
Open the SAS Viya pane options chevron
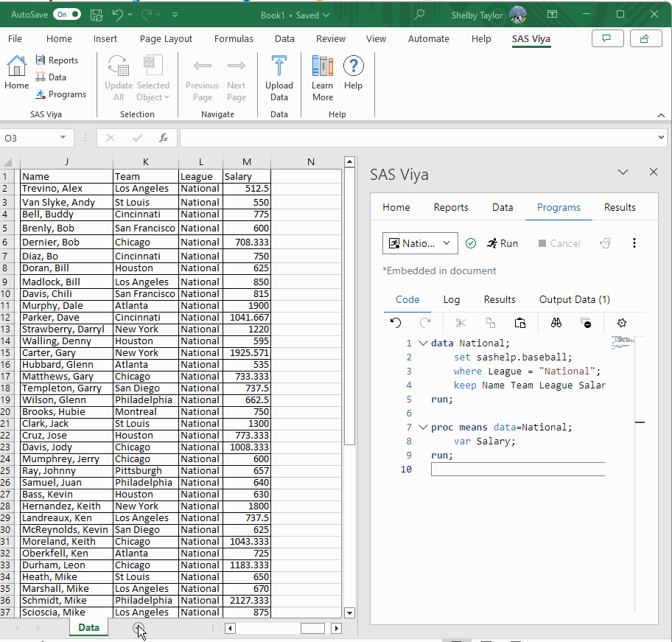[x=623, y=172]
